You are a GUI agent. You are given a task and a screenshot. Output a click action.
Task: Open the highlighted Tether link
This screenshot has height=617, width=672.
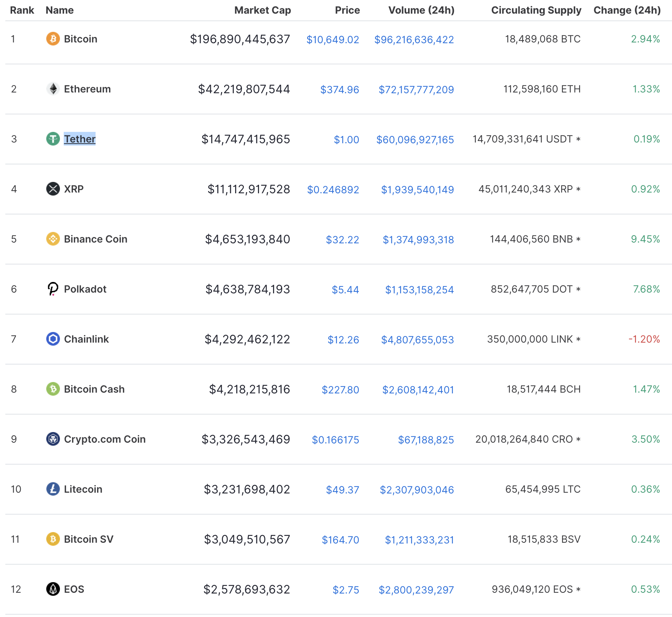coord(80,139)
